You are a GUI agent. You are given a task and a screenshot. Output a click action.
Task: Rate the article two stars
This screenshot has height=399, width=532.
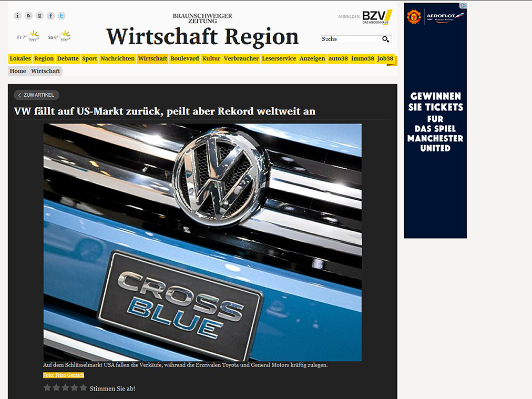click(56, 387)
